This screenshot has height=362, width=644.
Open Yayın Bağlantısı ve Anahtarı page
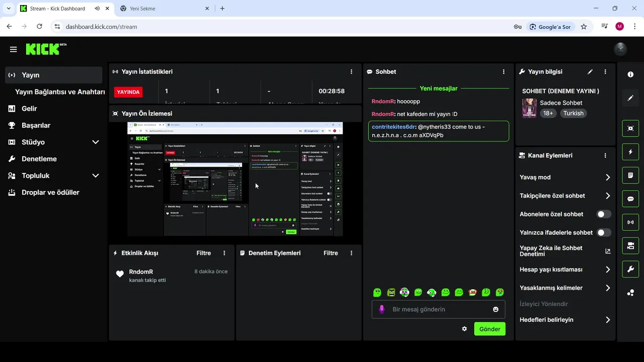(x=60, y=92)
